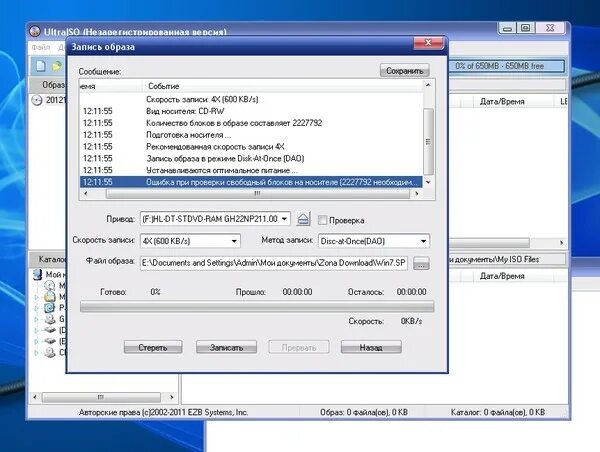Click the Образ: 0 файла(ов) status entry

364,412
